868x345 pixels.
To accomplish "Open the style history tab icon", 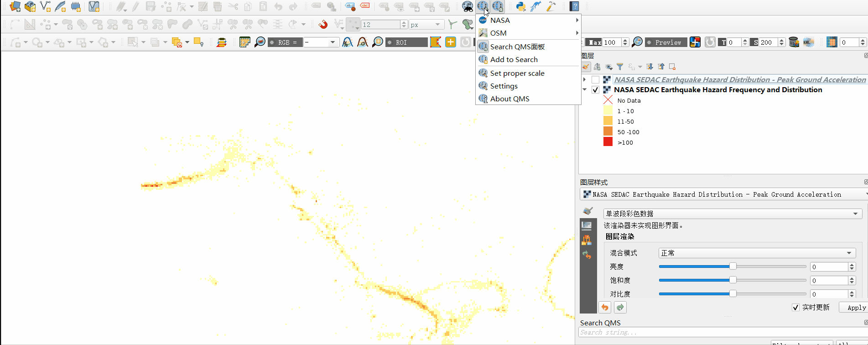I will coord(587,255).
